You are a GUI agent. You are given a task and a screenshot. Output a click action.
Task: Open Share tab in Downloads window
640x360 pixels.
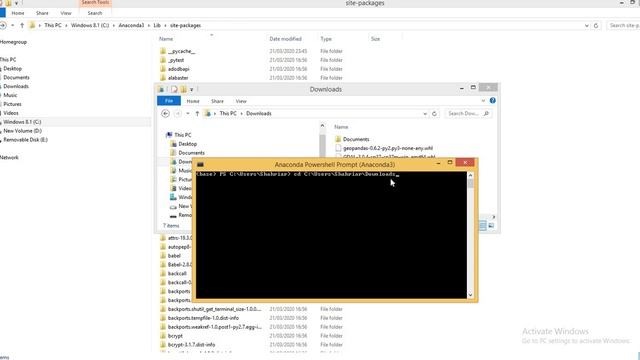point(217,101)
